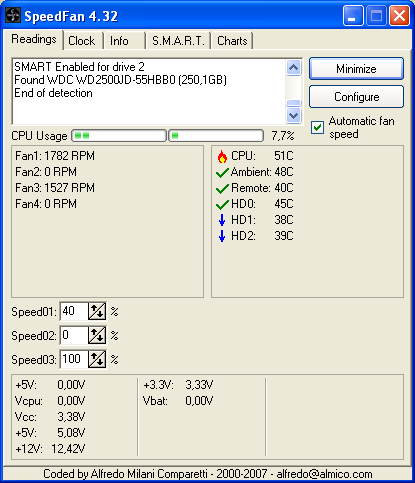Image resolution: width=415 pixels, height=483 pixels.
Task: Click the Speed02 spinner arrows
Action: coord(97,335)
